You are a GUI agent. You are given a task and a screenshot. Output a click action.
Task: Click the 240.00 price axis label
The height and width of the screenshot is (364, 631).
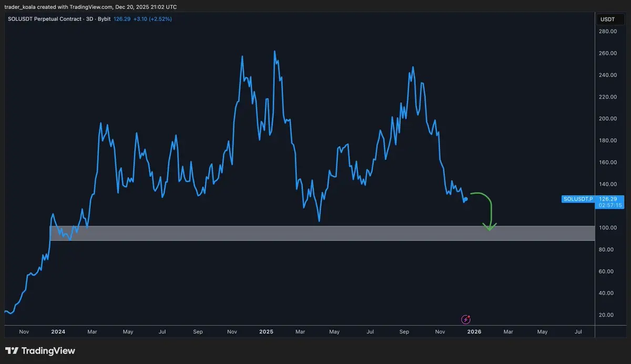coord(607,75)
